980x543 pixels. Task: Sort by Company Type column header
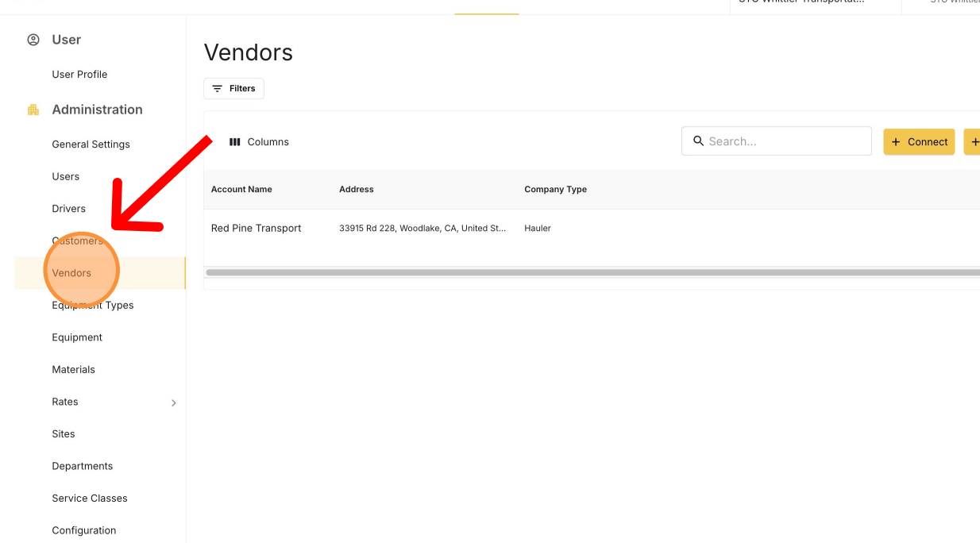(x=555, y=189)
